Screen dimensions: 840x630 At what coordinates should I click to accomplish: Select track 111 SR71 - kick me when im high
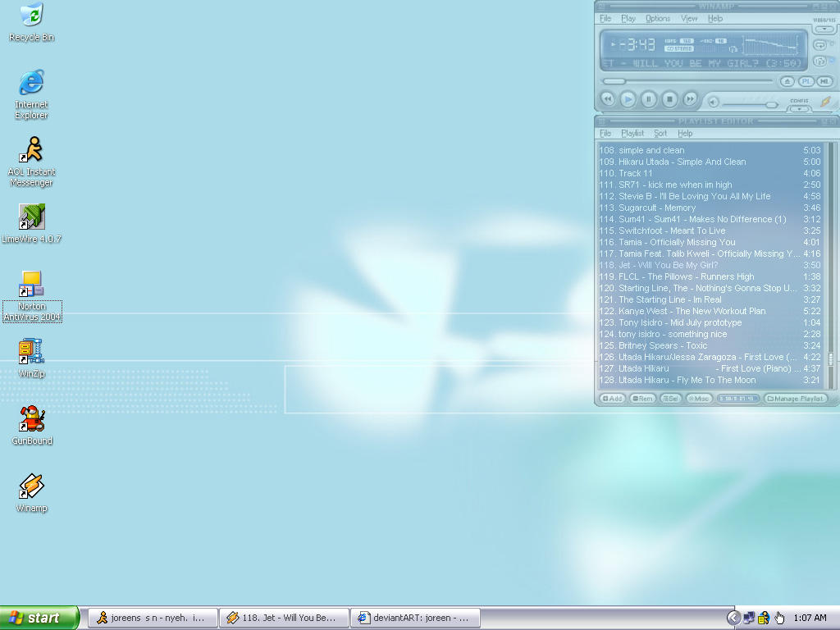pyautogui.click(x=710, y=185)
